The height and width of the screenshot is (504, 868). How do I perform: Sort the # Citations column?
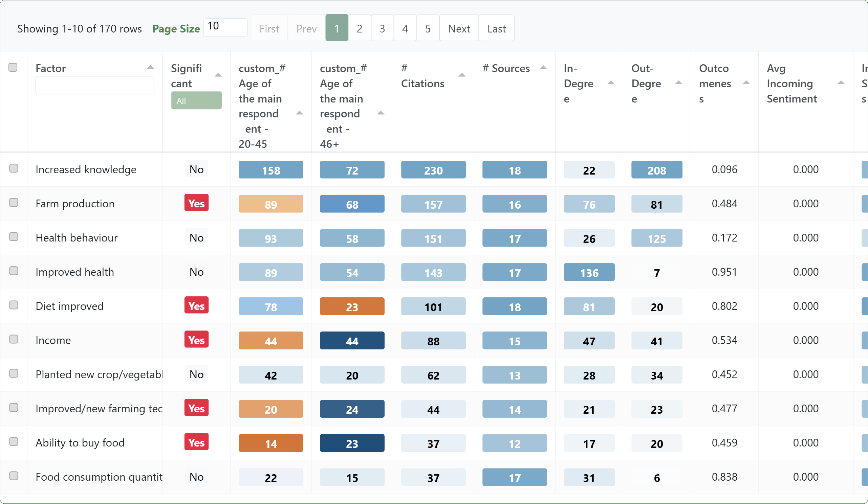[461, 74]
